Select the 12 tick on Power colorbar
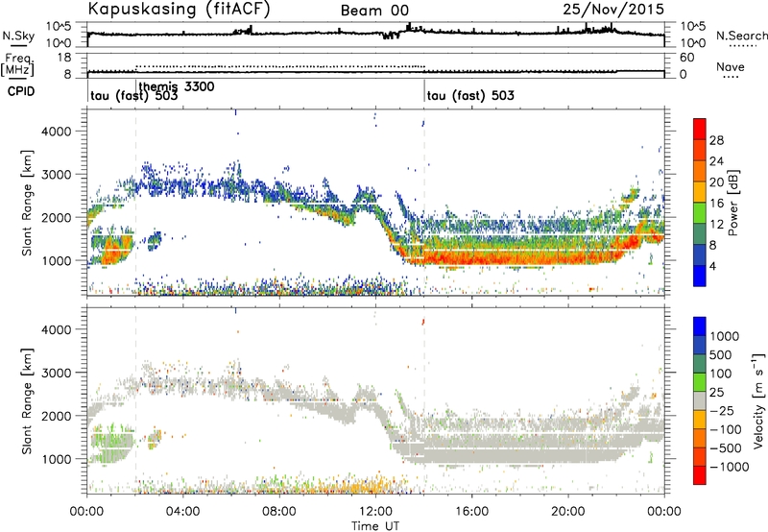Image resolution: width=768 pixels, height=532 pixels. 716,225
